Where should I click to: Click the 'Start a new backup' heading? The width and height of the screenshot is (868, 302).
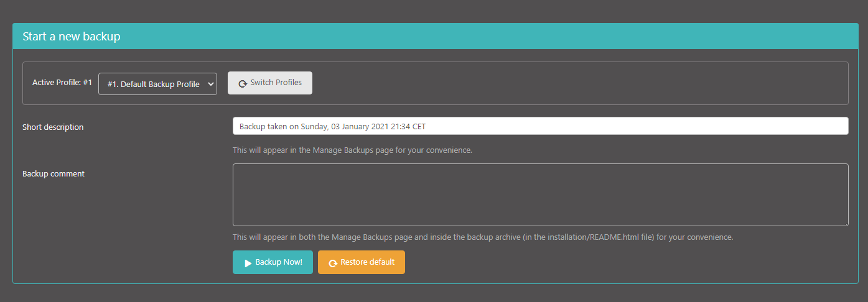[72, 37]
